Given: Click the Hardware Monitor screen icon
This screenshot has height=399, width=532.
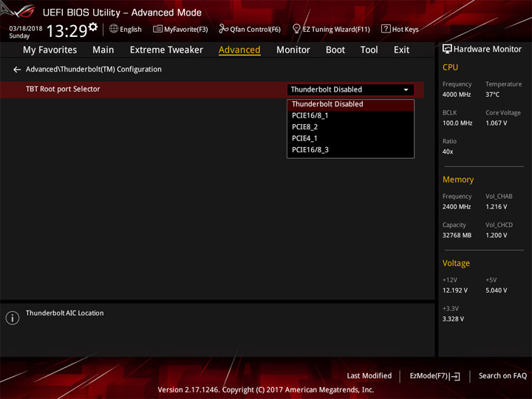Looking at the screenshot, I should [447, 50].
